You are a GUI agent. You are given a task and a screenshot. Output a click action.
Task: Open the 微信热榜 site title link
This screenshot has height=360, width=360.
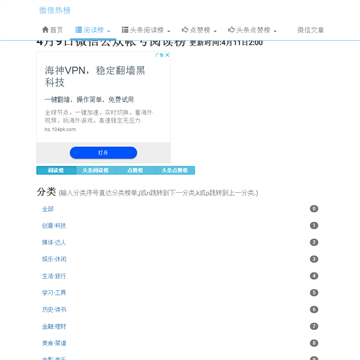pos(55,10)
